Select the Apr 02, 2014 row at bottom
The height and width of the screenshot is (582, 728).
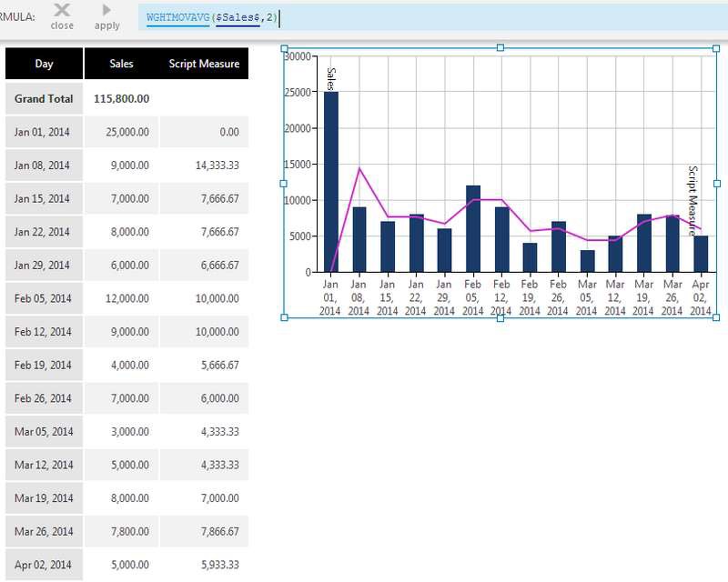[x=44, y=564]
